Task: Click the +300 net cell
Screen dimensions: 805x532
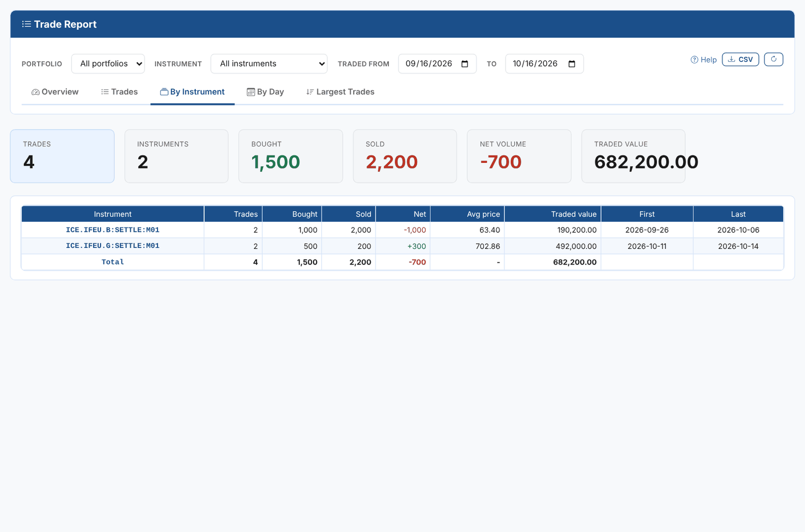Action: coord(403,246)
